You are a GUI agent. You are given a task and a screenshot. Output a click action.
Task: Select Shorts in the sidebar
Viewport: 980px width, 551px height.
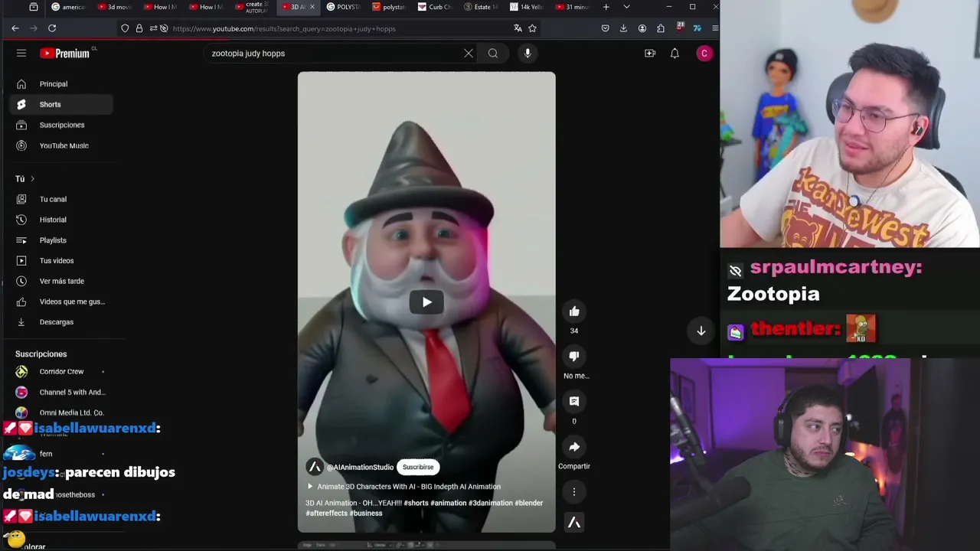pos(62,104)
